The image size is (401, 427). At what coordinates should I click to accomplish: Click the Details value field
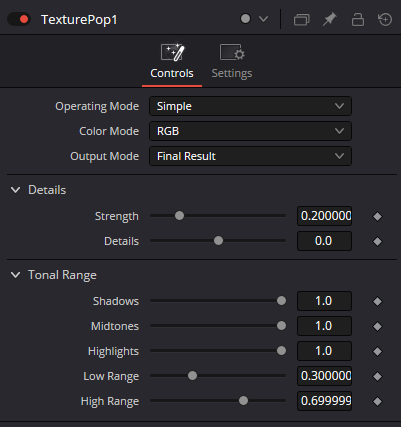(x=324, y=241)
